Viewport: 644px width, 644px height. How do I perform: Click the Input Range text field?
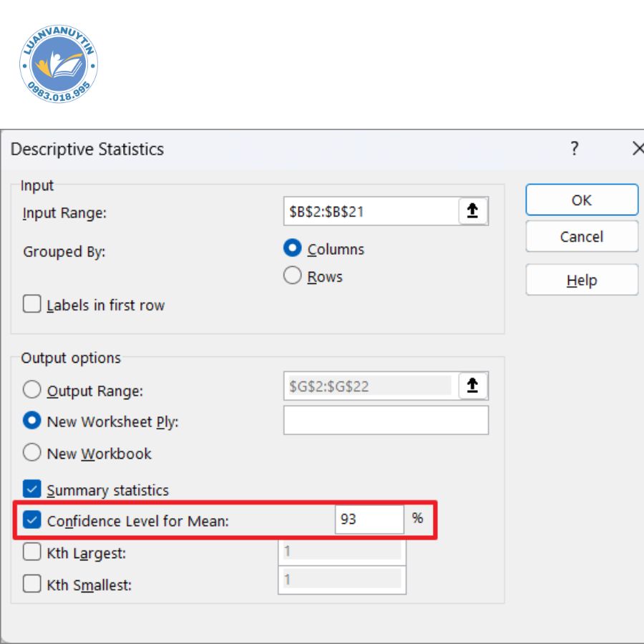(x=370, y=212)
